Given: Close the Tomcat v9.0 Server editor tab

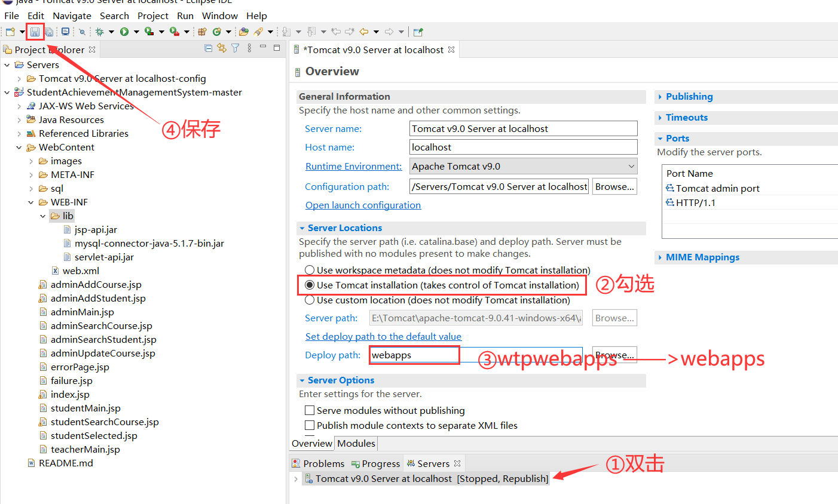Looking at the screenshot, I should point(451,50).
